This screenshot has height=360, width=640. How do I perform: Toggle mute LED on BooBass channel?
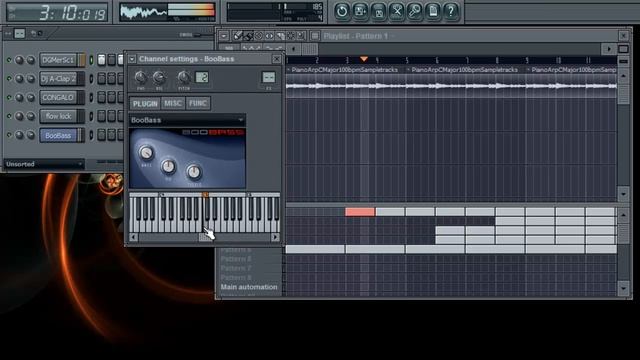click(9, 135)
